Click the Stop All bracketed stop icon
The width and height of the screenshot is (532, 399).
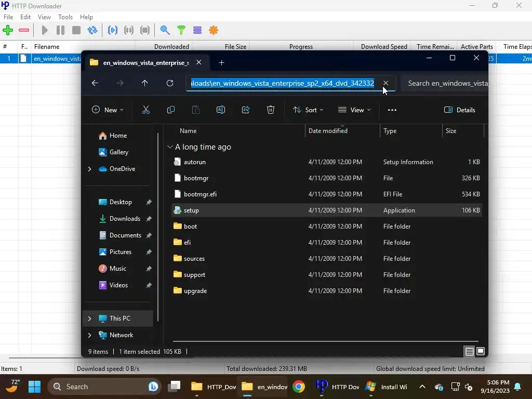[x=145, y=30]
